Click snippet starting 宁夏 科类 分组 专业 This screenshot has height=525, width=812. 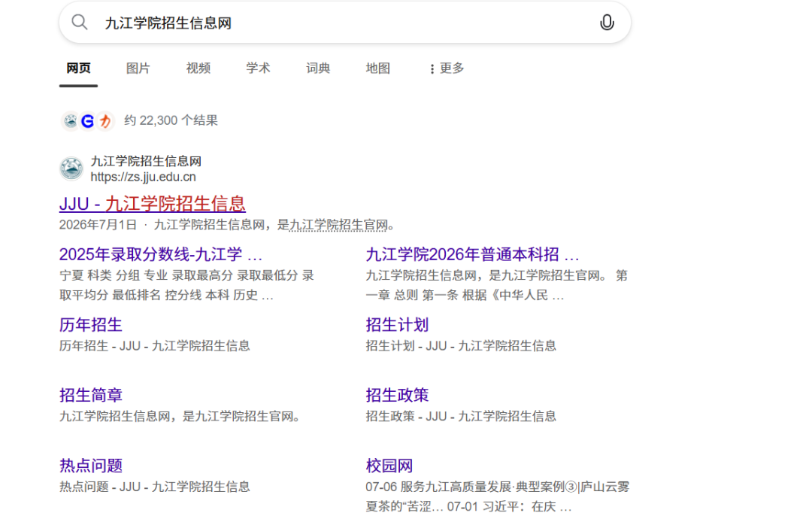(x=187, y=285)
